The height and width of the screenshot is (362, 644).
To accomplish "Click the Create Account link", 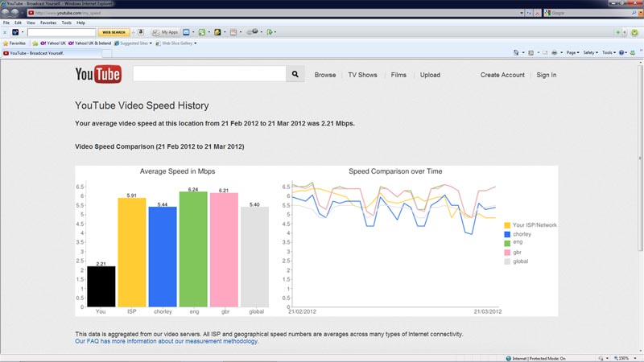I will point(502,75).
